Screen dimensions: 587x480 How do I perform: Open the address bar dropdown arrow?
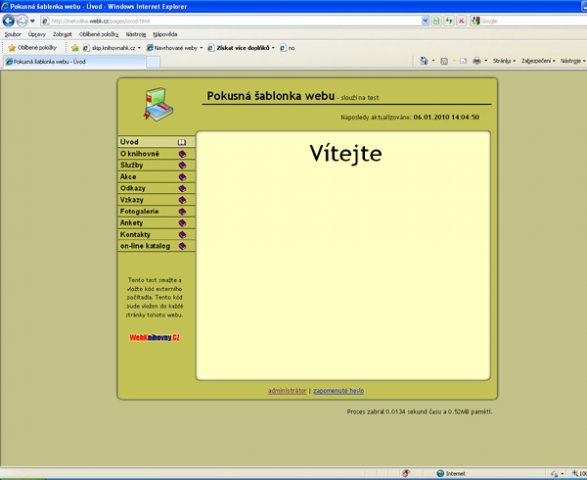[x=425, y=21]
